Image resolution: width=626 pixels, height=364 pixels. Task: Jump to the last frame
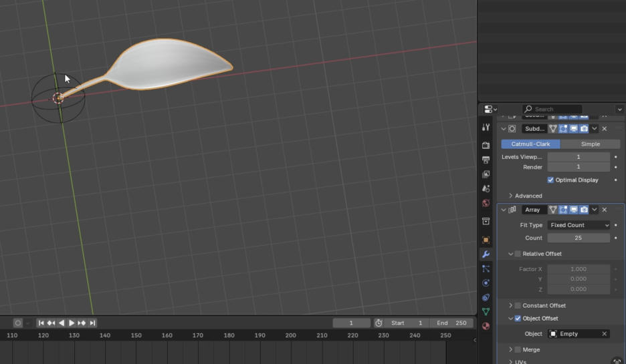[x=92, y=323]
